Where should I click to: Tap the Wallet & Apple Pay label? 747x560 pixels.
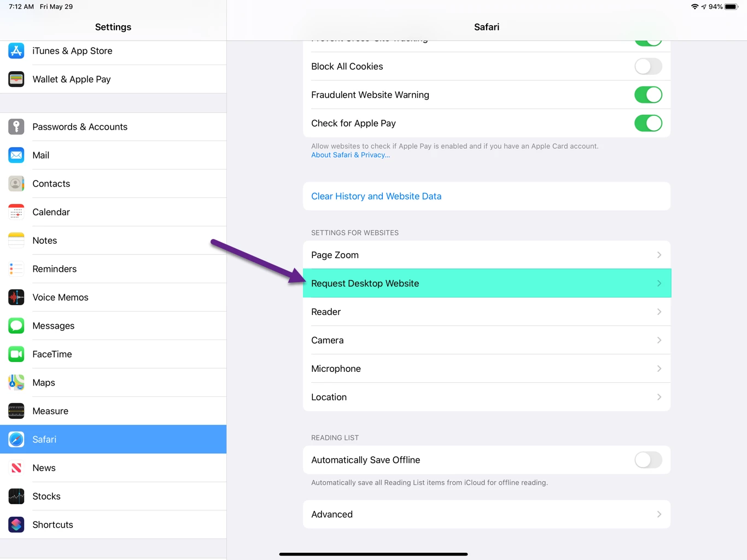(x=72, y=79)
